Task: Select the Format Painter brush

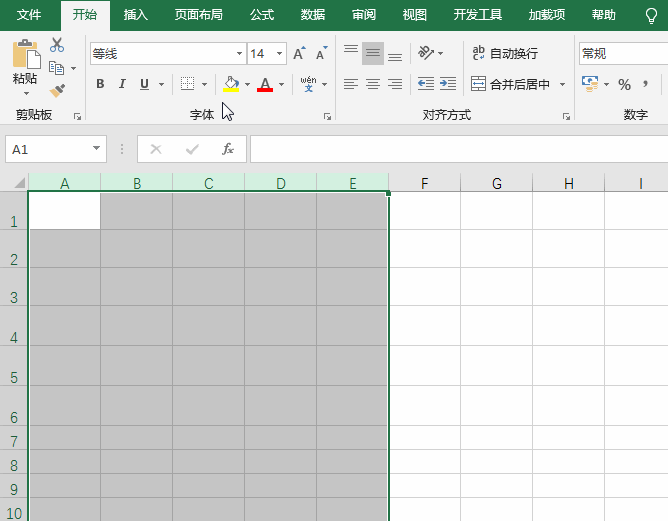Action: pyautogui.click(x=57, y=90)
